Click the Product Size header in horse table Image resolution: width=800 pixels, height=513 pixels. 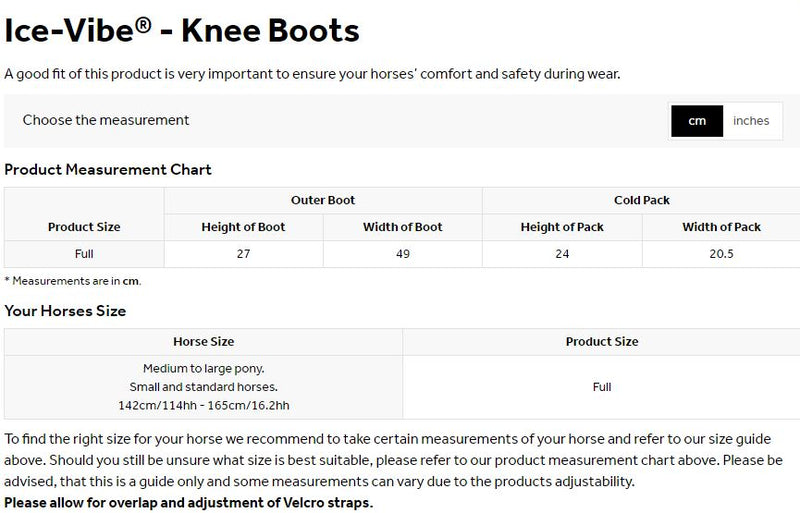pyautogui.click(x=602, y=342)
